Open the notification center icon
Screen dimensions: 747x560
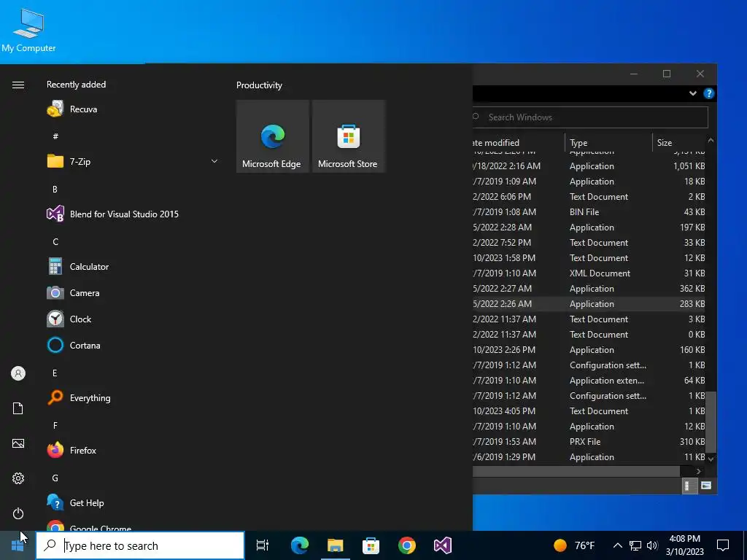pyautogui.click(x=723, y=545)
